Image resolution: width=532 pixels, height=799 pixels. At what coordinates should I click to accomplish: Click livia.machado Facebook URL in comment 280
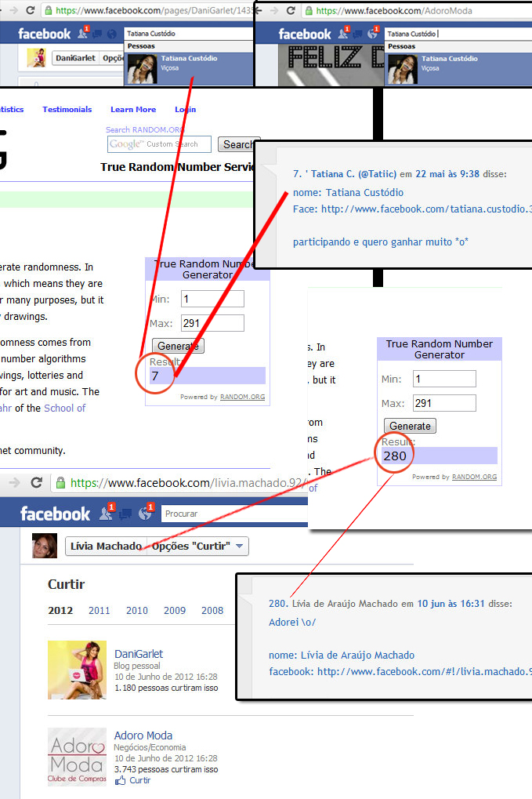point(424,672)
